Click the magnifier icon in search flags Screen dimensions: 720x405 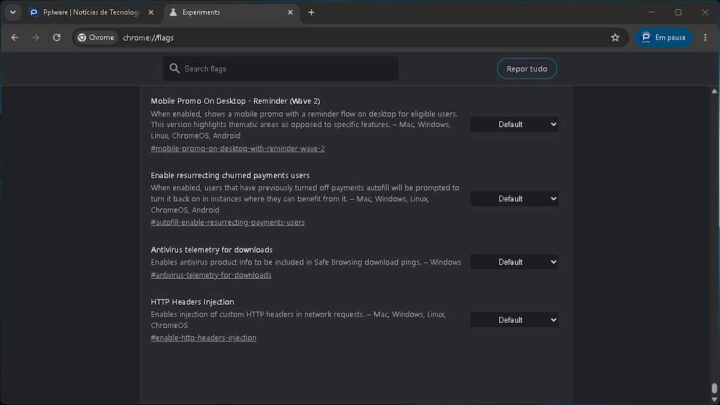point(174,68)
